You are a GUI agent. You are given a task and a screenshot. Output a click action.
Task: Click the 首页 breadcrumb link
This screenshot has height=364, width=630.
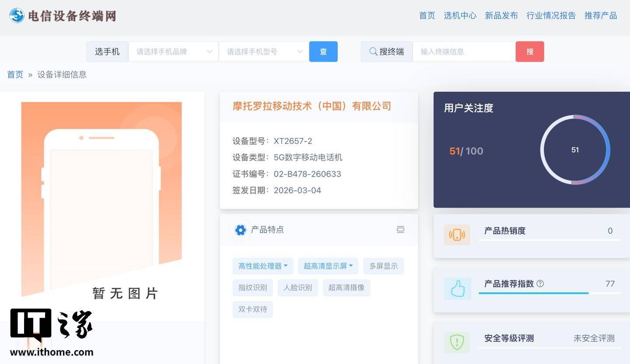pyautogui.click(x=15, y=75)
